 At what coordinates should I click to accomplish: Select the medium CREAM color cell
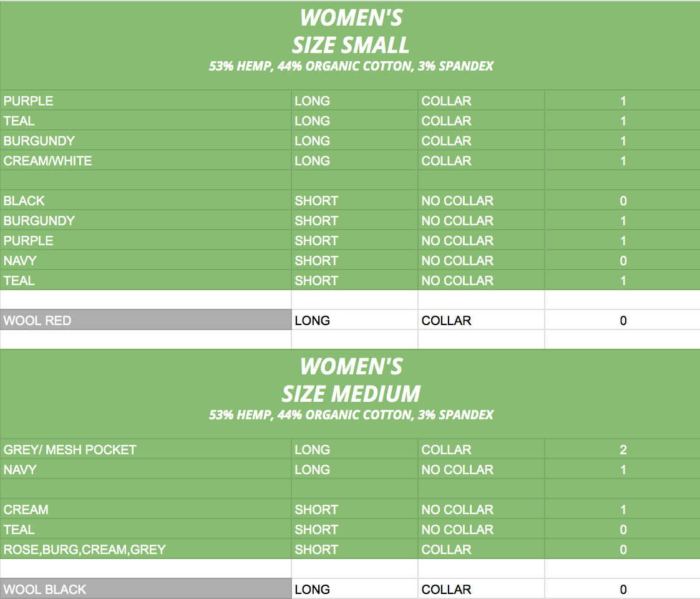[145, 509]
